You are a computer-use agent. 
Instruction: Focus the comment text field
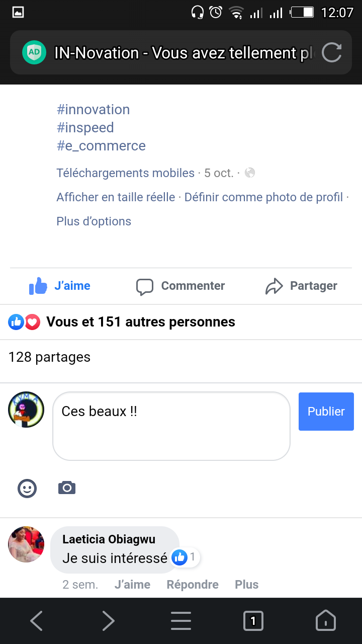click(171, 426)
